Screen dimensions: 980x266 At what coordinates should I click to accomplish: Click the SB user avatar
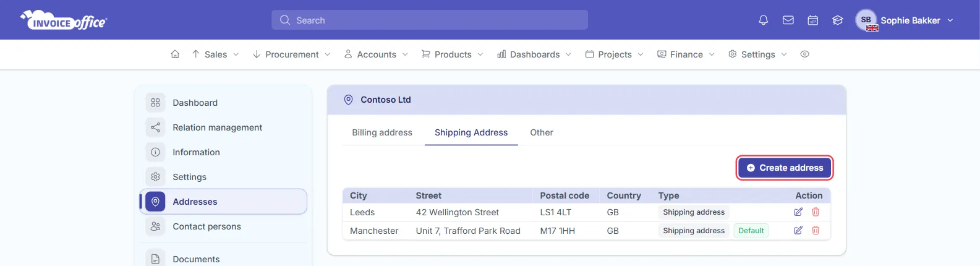(866, 20)
